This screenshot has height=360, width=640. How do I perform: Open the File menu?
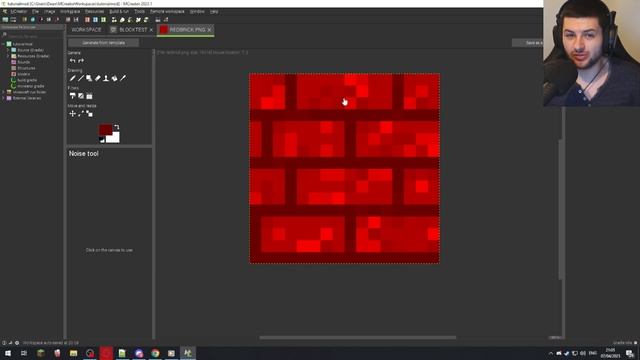click(36, 11)
